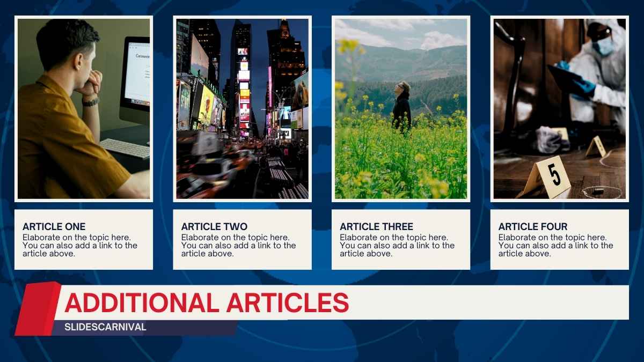Image resolution: width=644 pixels, height=362 pixels.
Task: Click the ADDITIONAL ARTICLES title
Action: click(x=207, y=303)
